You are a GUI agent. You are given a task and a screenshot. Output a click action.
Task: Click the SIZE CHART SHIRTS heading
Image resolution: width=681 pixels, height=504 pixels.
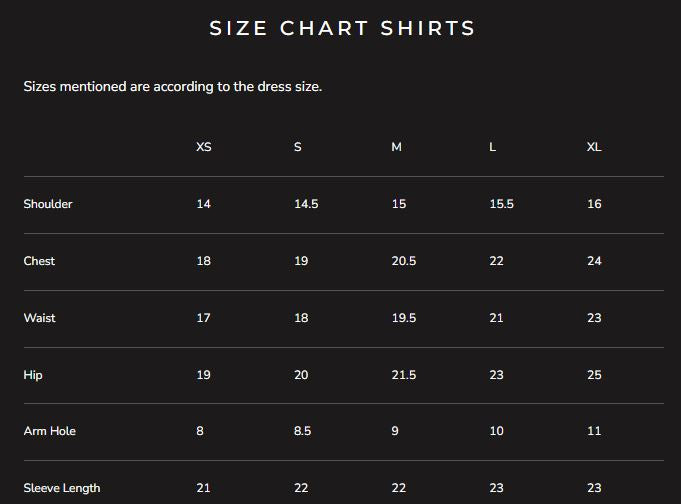342,28
